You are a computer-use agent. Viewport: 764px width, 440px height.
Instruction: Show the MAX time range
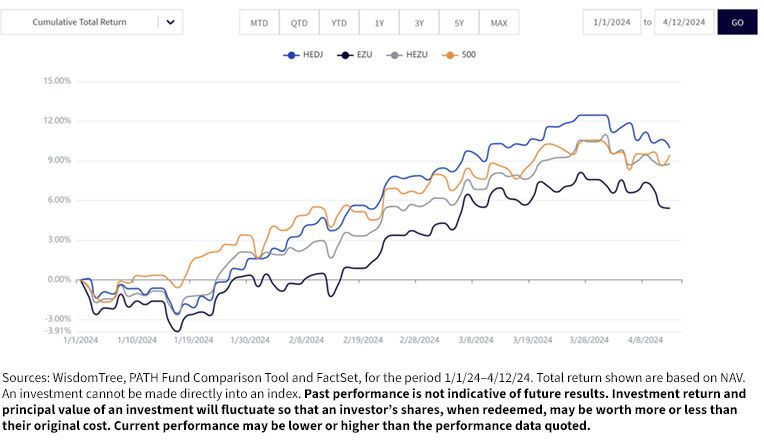coord(499,22)
